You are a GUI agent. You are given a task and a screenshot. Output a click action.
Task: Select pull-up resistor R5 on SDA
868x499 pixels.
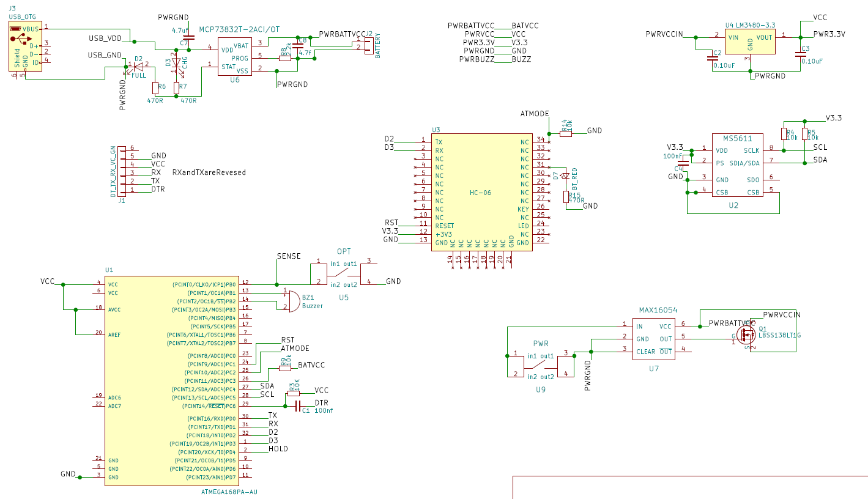(x=804, y=135)
